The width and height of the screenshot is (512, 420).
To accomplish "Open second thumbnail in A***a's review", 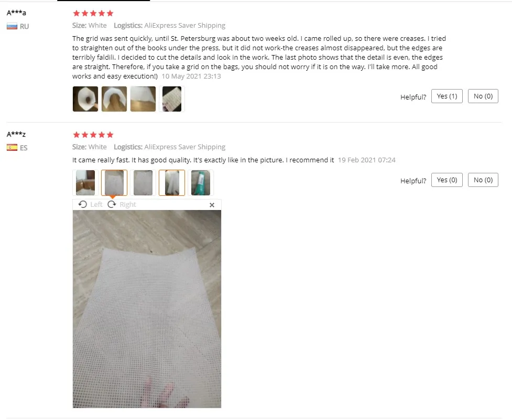I will click(114, 99).
